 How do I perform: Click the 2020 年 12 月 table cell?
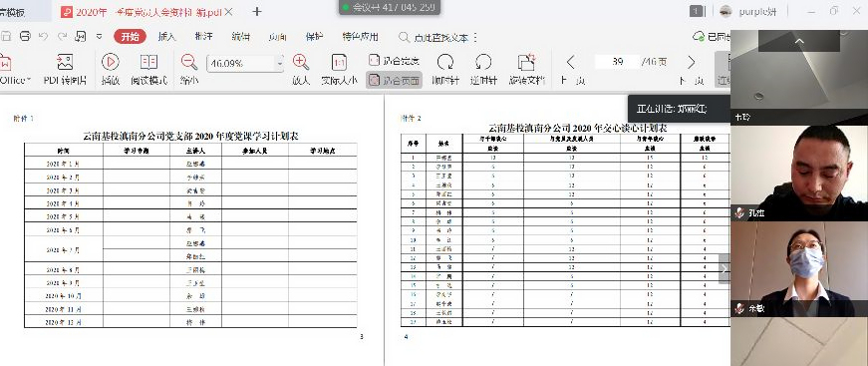click(x=64, y=322)
